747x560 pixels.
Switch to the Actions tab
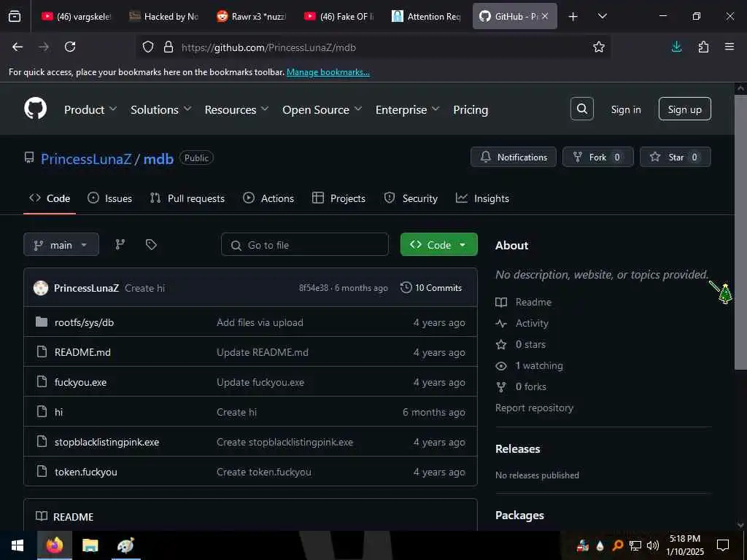coord(268,198)
